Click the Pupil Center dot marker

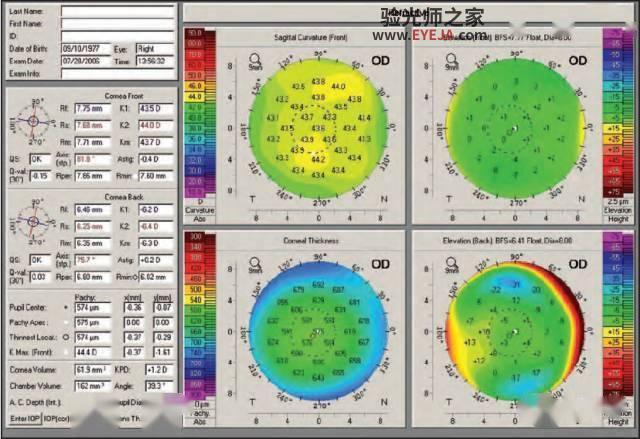(x=66, y=307)
